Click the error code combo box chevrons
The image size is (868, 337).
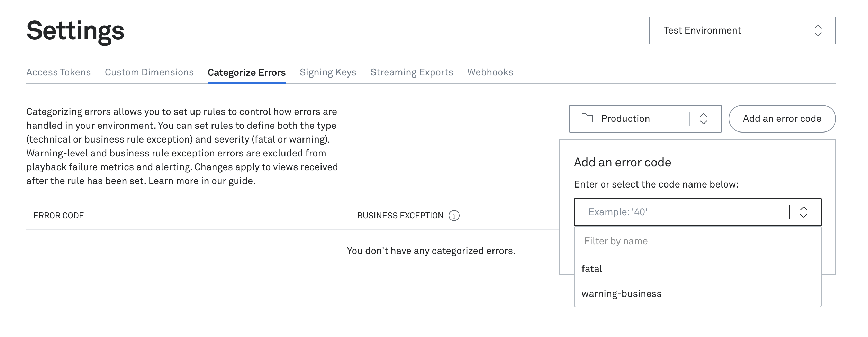tap(804, 212)
